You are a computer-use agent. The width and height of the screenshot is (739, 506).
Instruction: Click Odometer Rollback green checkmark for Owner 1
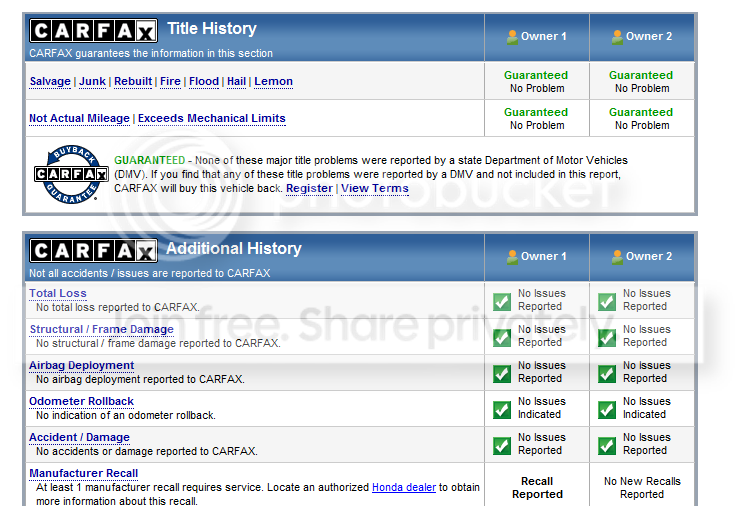tap(502, 409)
